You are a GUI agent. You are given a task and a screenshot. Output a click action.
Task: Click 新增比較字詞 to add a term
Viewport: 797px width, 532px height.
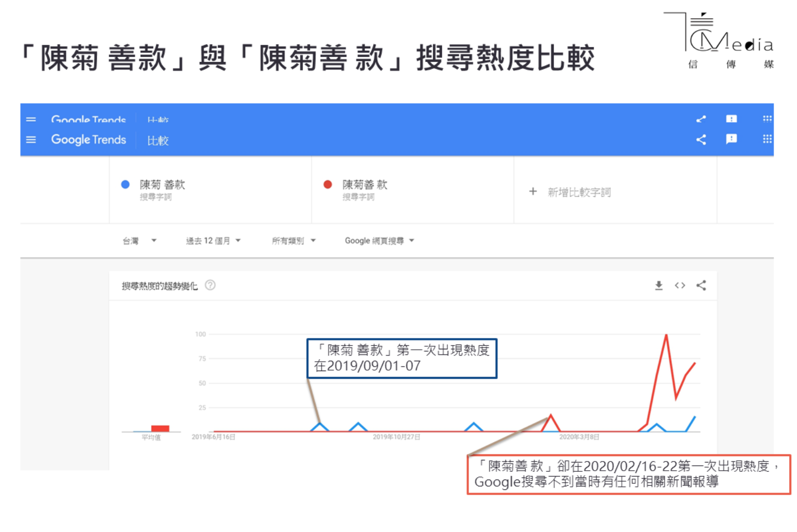pos(579,193)
